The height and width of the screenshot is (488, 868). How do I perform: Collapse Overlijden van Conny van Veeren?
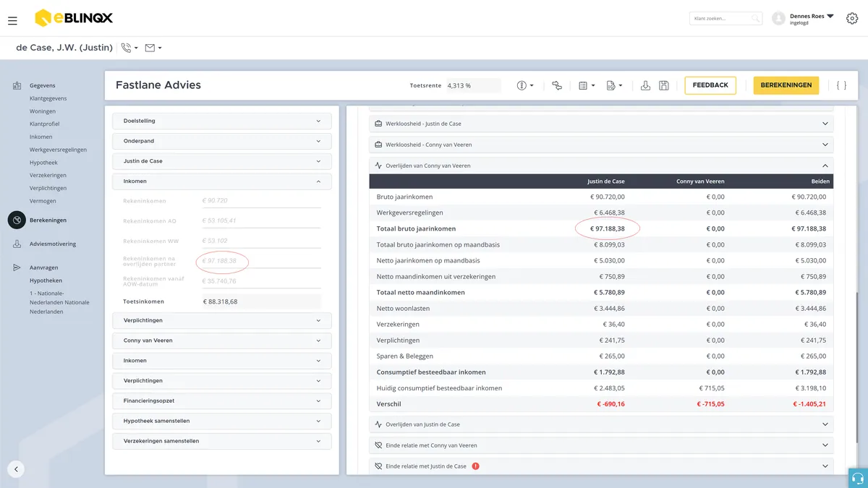[601, 166]
